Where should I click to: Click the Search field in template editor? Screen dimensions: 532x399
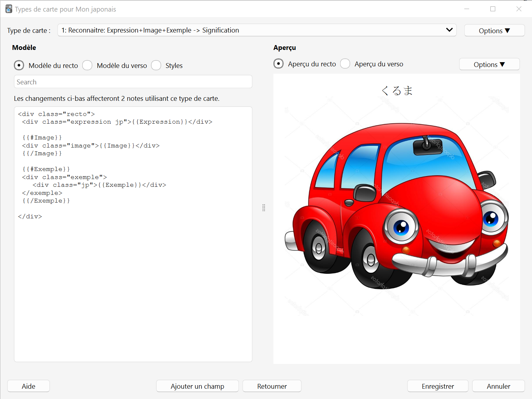133,82
